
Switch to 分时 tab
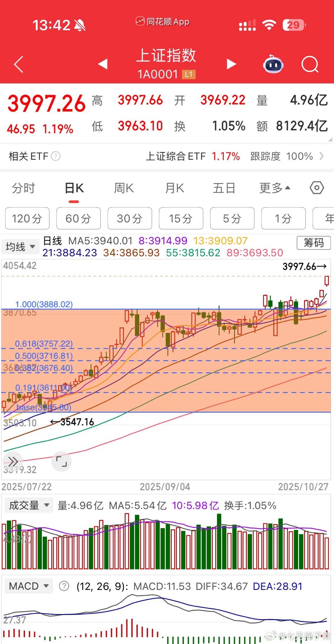[x=24, y=188]
